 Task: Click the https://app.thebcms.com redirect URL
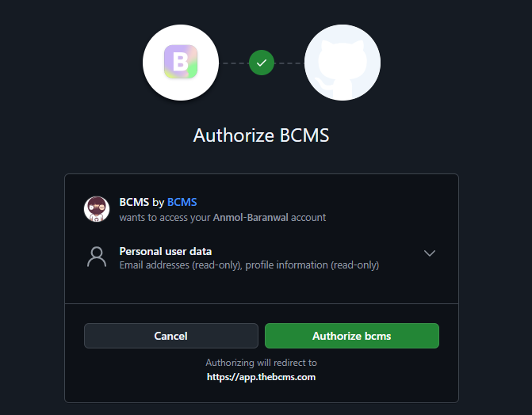coord(262,377)
